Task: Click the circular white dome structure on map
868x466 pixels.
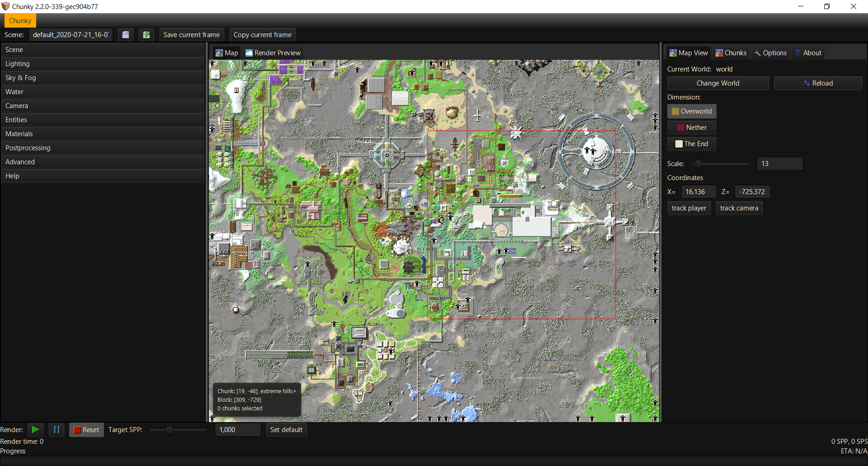Action: [596, 151]
